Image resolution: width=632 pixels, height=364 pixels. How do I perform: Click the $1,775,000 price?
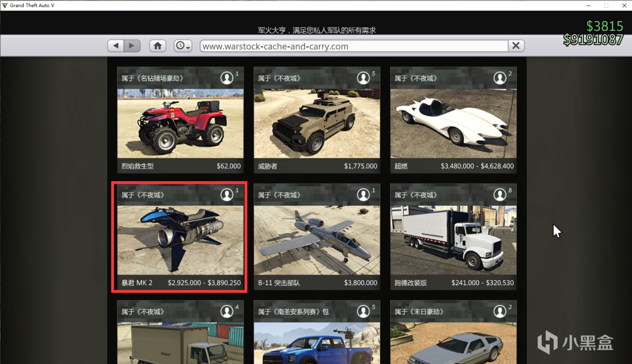click(x=361, y=166)
